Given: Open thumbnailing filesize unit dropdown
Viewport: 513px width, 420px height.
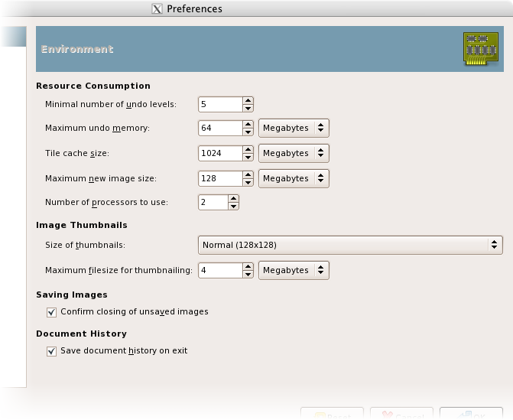Looking at the screenshot, I should 294,270.
